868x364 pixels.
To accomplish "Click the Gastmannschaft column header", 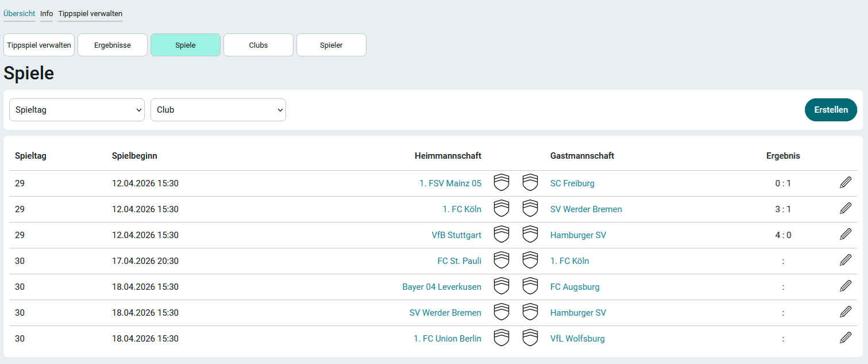I will 582,156.
